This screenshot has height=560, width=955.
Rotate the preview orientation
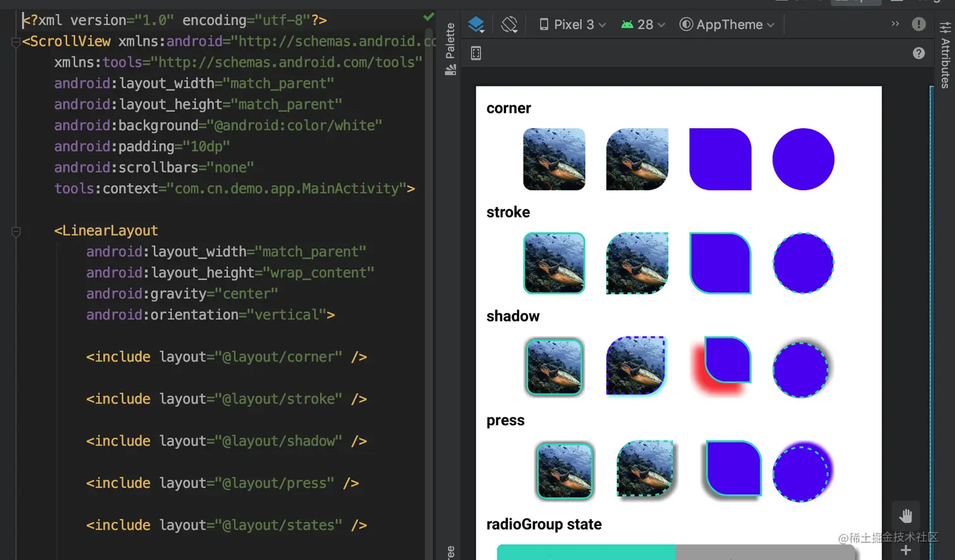pos(509,24)
